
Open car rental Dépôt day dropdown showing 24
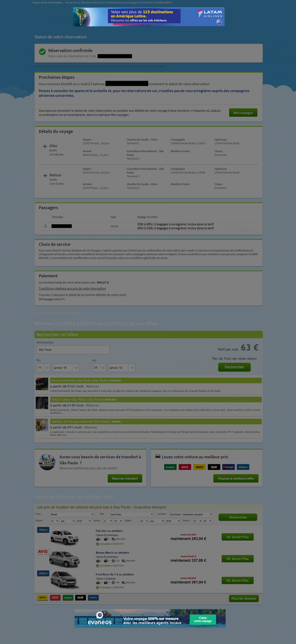click(144, 521)
